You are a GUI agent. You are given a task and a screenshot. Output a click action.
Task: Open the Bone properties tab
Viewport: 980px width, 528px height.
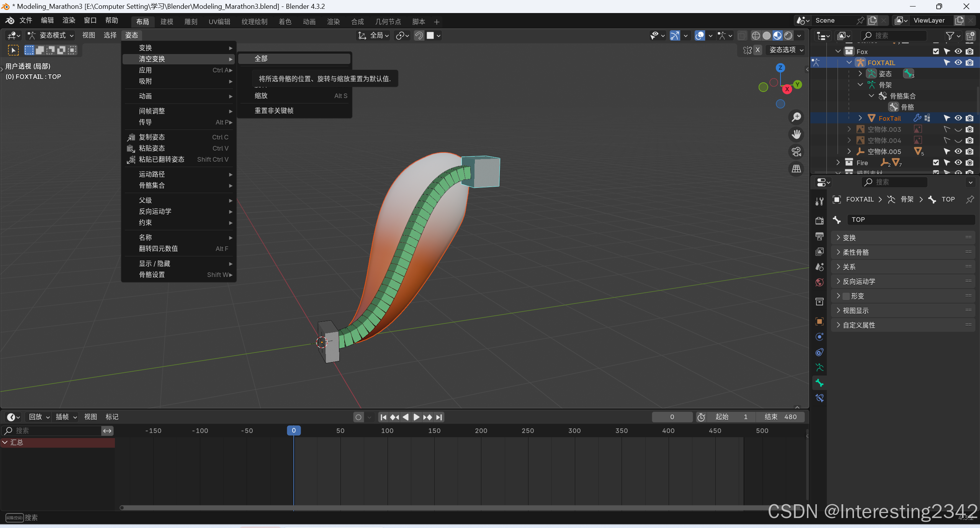[x=820, y=383]
